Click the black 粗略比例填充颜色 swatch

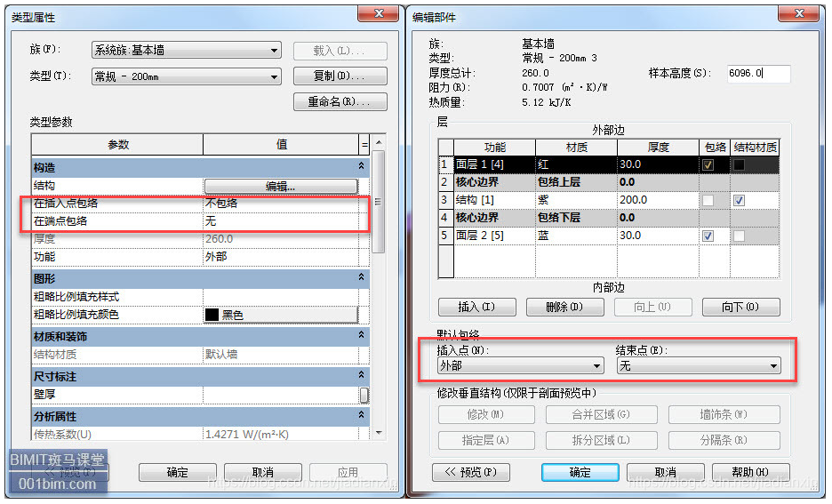(x=212, y=315)
